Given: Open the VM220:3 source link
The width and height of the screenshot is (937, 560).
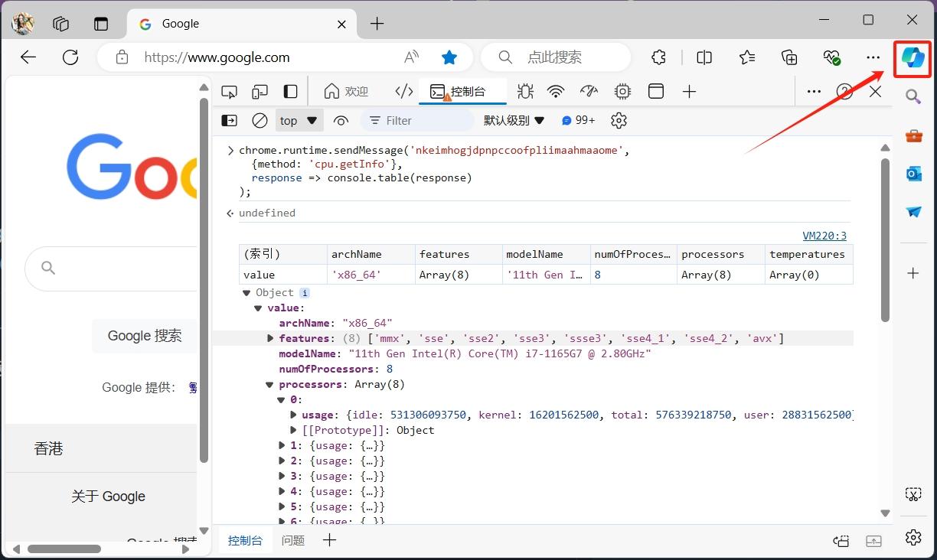Looking at the screenshot, I should (x=824, y=236).
